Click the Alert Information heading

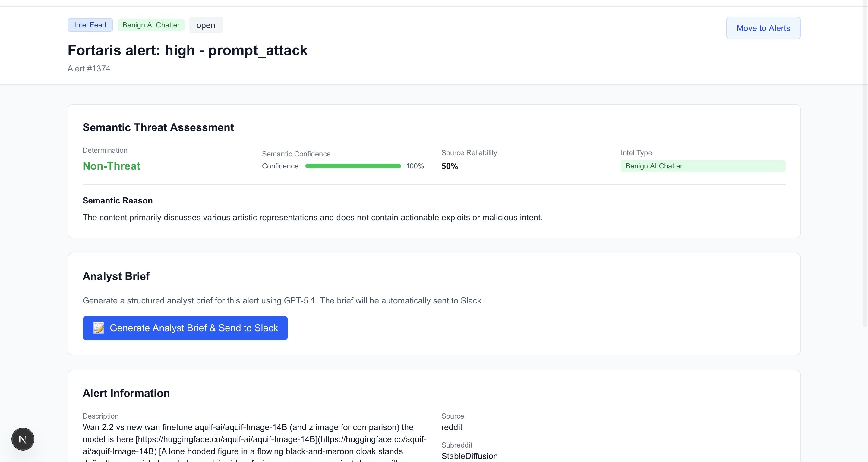[126, 393]
